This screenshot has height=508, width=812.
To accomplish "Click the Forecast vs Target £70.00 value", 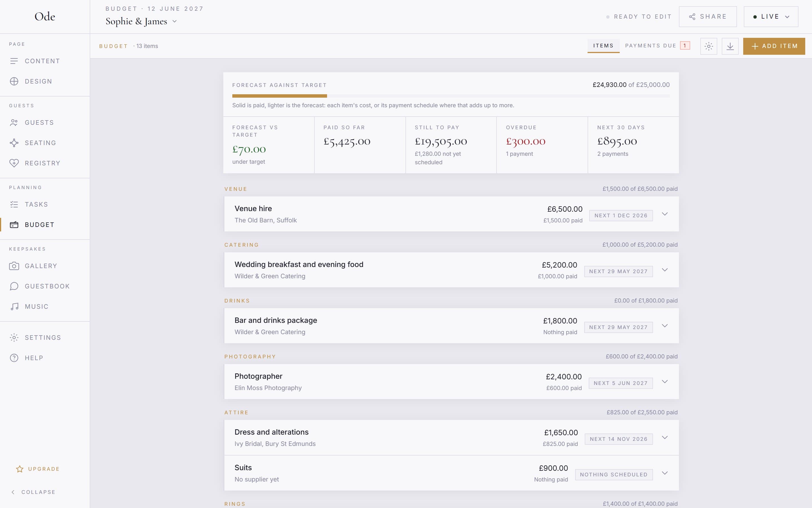I will pyautogui.click(x=249, y=149).
